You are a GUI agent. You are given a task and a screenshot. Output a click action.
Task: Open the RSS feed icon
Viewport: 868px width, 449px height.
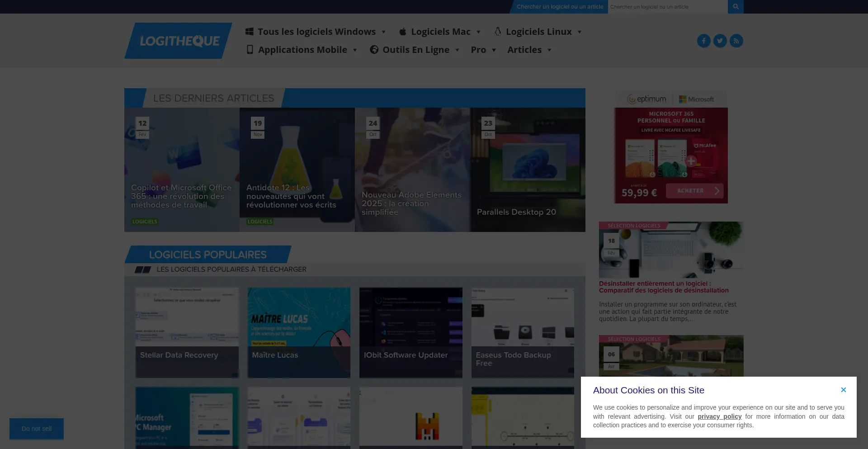(x=736, y=41)
